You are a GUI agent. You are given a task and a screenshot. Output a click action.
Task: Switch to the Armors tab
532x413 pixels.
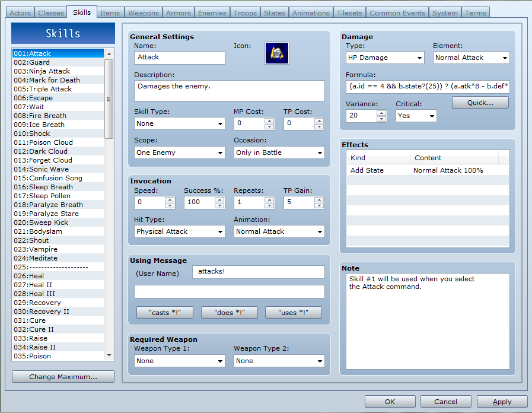(178, 13)
